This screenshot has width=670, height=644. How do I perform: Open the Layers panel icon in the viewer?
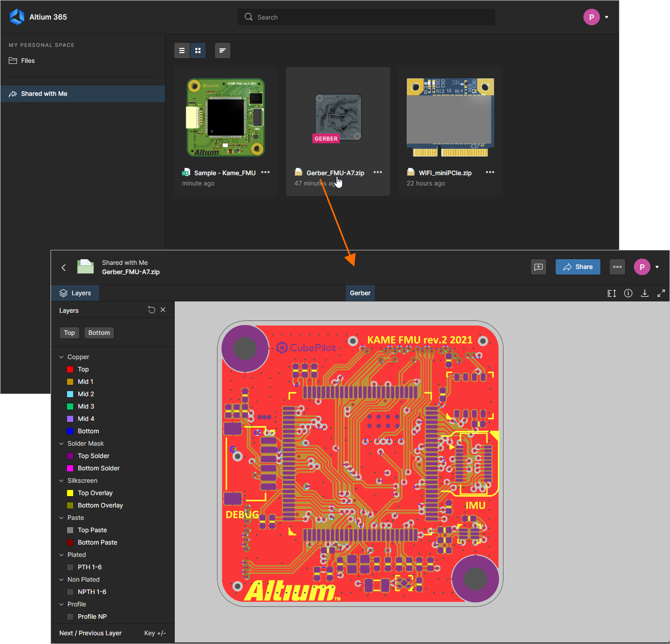pyautogui.click(x=75, y=293)
